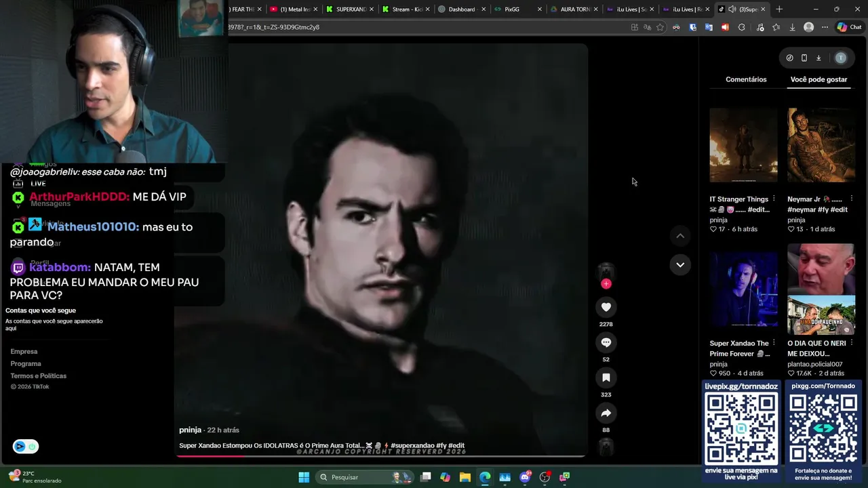This screenshot has height=488, width=868.
Task: Open Copilot app from taskbar
Action: (445, 477)
